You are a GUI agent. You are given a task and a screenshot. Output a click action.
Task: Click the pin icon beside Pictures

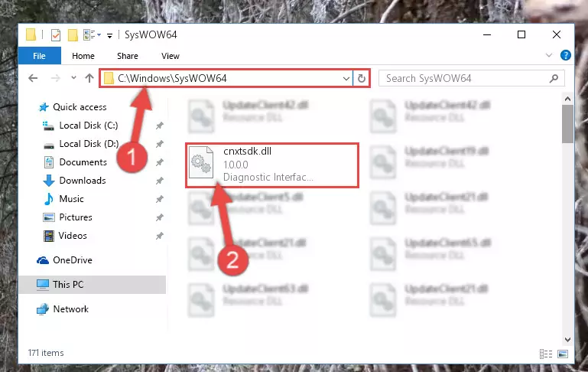[159, 217]
